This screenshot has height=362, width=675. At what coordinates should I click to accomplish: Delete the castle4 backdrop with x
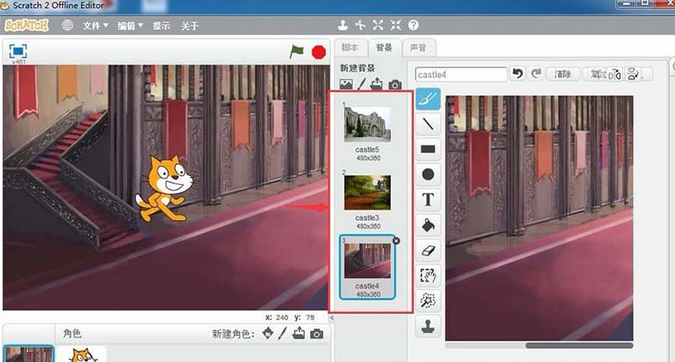[396, 241]
